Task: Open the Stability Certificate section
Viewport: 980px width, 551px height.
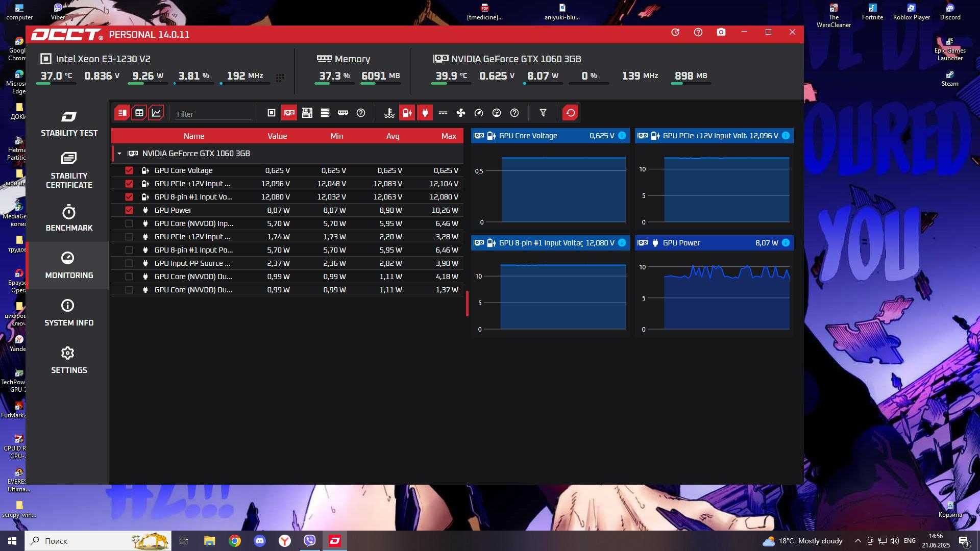Action: 69,170
